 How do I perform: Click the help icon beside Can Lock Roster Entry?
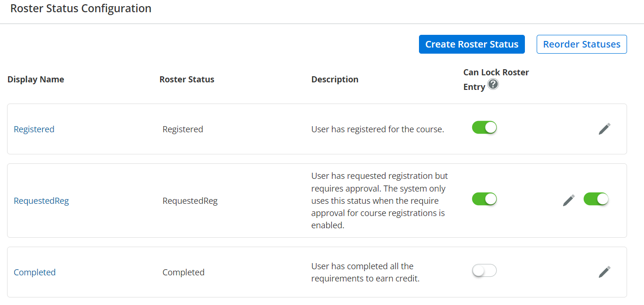(x=493, y=85)
